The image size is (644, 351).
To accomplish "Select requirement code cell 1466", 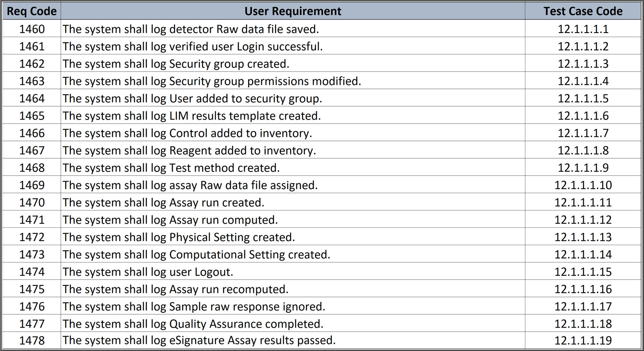I will tap(32, 132).
